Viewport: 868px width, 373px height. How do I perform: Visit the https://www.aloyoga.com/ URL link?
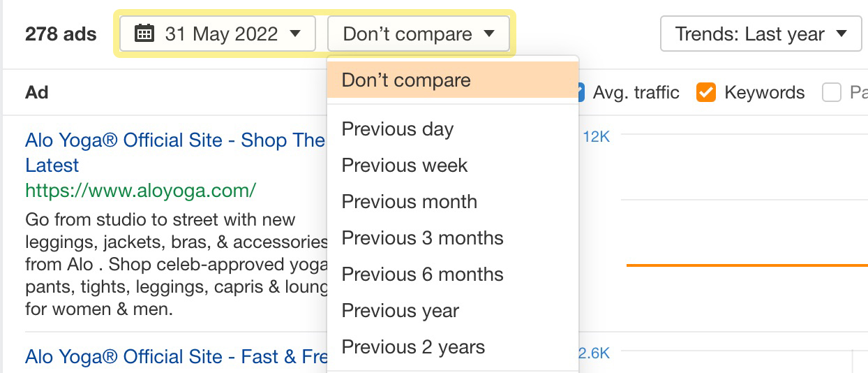point(140,190)
